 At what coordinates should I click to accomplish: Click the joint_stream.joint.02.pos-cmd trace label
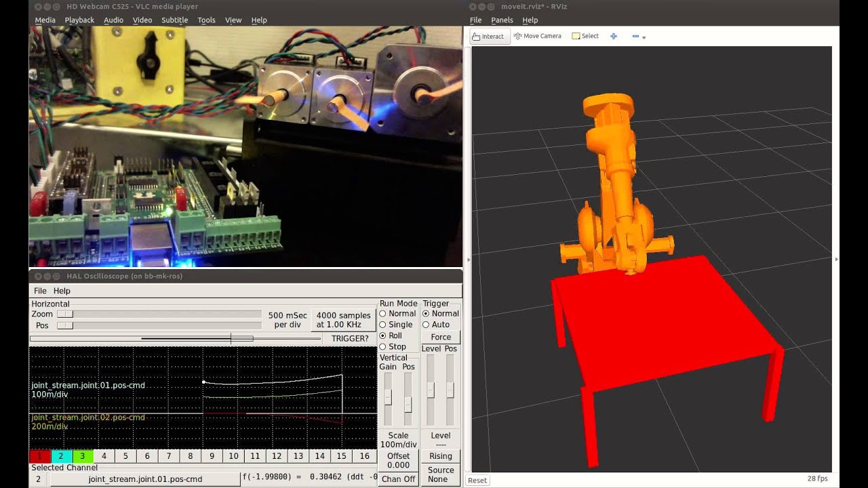[88, 418]
